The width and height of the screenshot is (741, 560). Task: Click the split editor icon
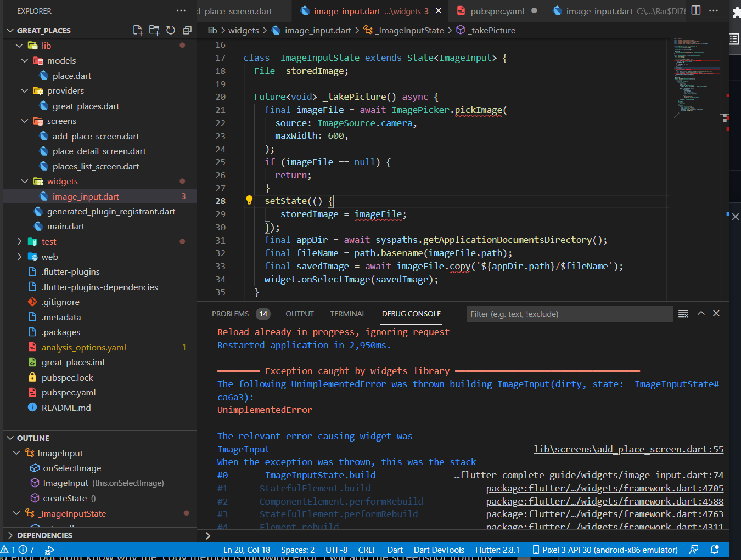pos(696,10)
